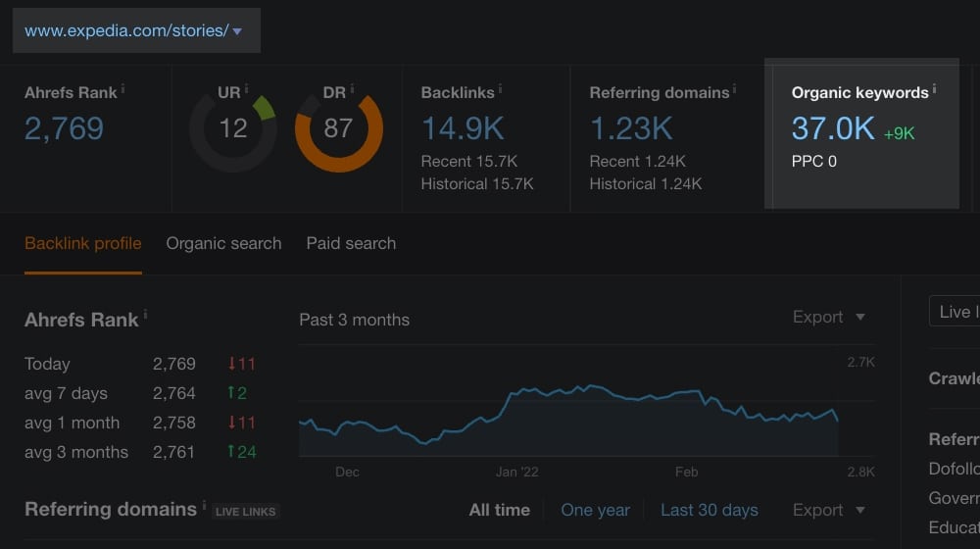Image resolution: width=980 pixels, height=549 pixels.
Task: Click the DR info icon
Action: 352,89
